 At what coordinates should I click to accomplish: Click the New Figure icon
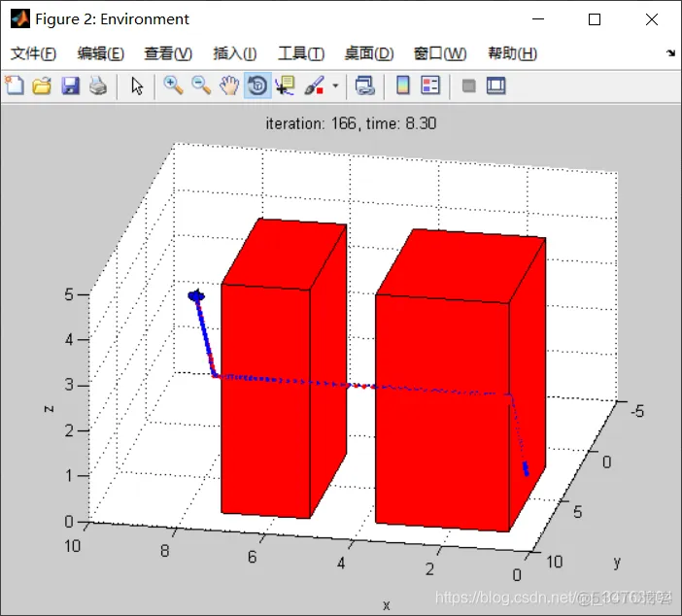click(x=15, y=86)
